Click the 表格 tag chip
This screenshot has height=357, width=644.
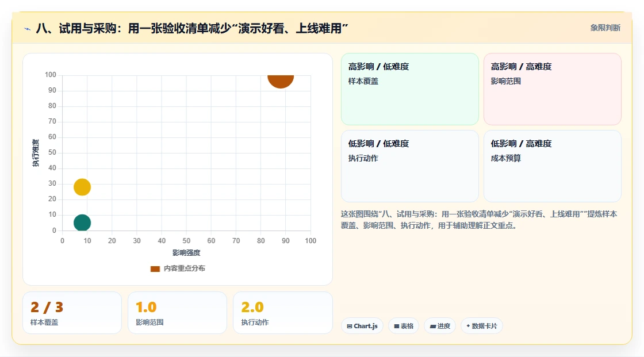(404, 326)
